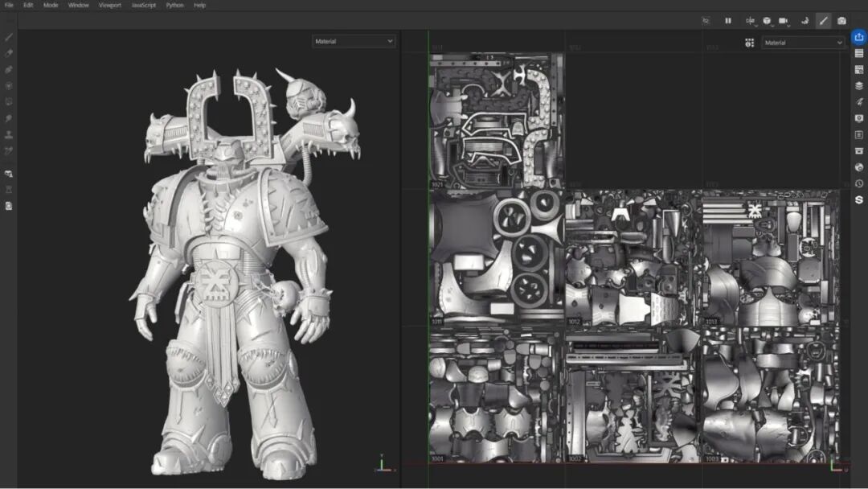Select the Projection tool
Viewport: 868px width, 489px height.
[x=9, y=70]
